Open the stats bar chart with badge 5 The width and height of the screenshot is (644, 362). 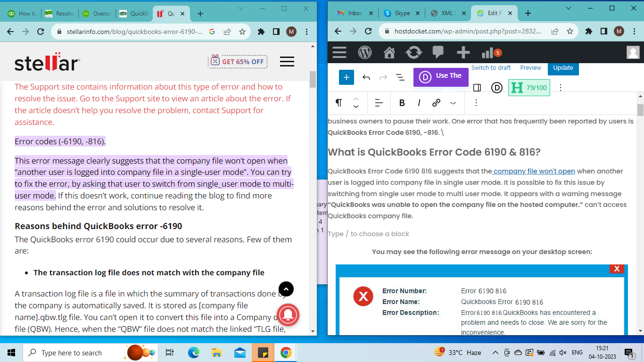coord(491,52)
